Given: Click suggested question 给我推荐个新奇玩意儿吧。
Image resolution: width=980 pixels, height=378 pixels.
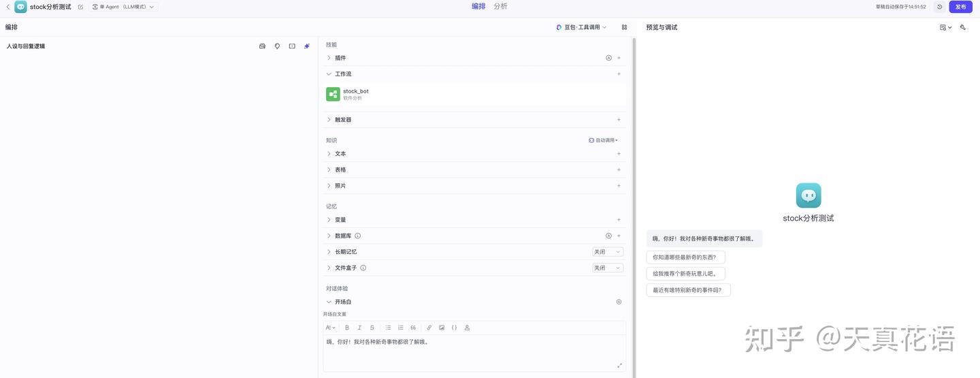Looking at the screenshot, I should (x=685, y=273).
